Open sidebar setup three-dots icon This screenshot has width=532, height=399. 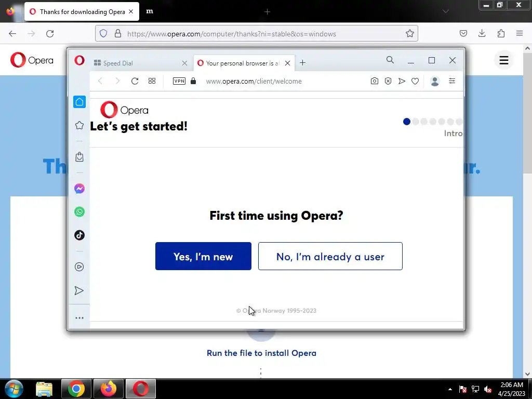coord(79,318)
